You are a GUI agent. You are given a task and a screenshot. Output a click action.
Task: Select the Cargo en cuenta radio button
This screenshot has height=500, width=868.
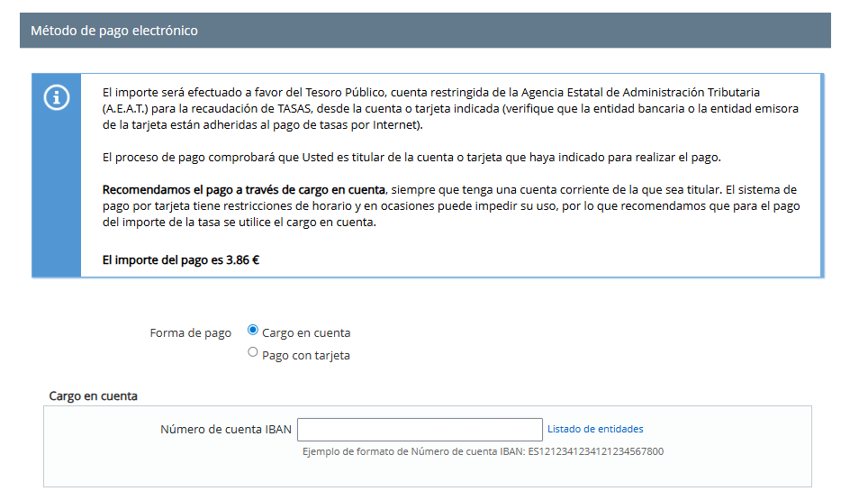[x=253, y=331]
